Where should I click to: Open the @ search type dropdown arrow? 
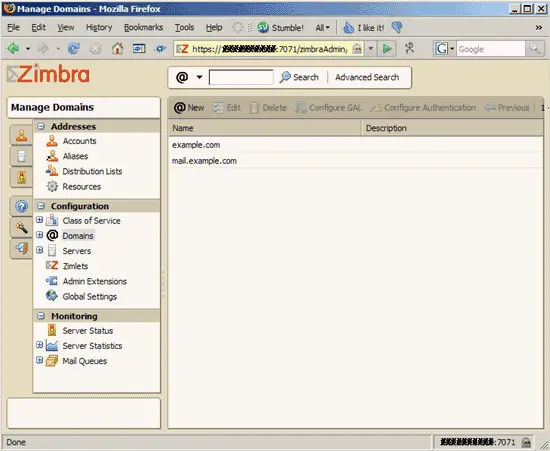tap(199, 77)
